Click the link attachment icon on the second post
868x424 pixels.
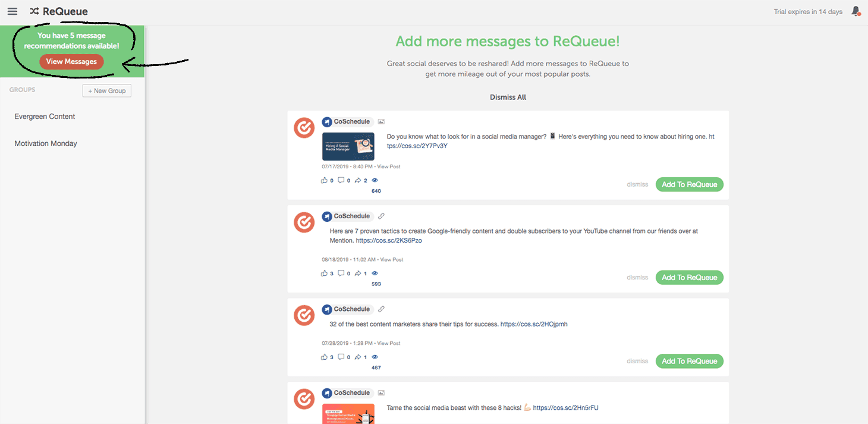[381, 216]
